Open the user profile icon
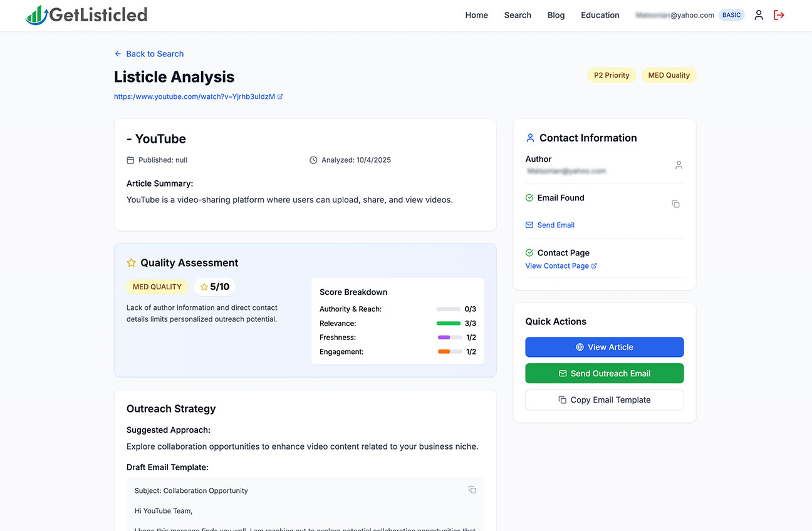812x531 pixels. [759, 15]
